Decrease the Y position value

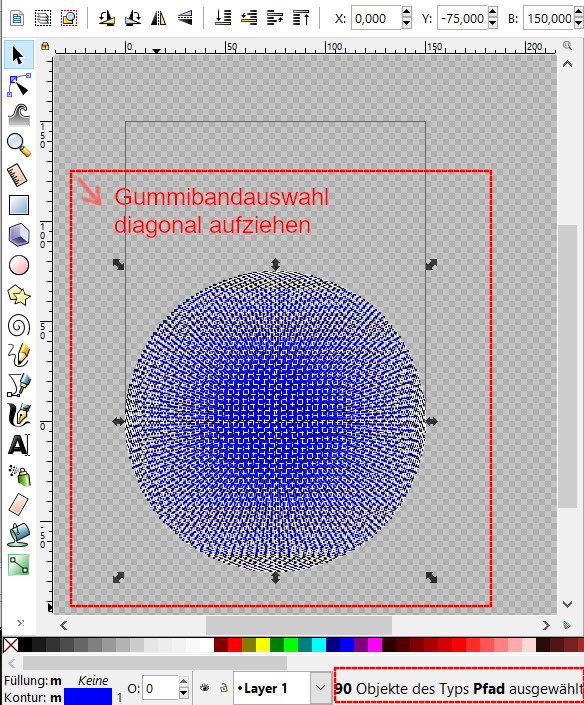tap(493, 24)
